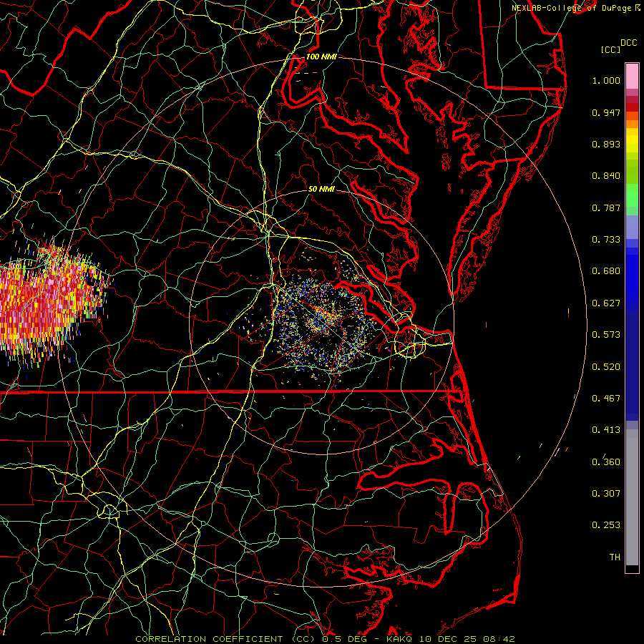Click the KAKQ station identifier in caption
The width and height of the screenshot is (644, 644).
[x=401, y=639]
